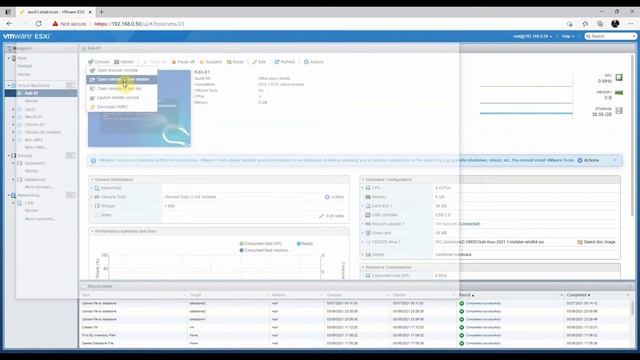Image resolution: width=640 pixels, height=360 pixels.
Task: Collapse the Resource Consumption panel
Action: [x=363, y=267]
